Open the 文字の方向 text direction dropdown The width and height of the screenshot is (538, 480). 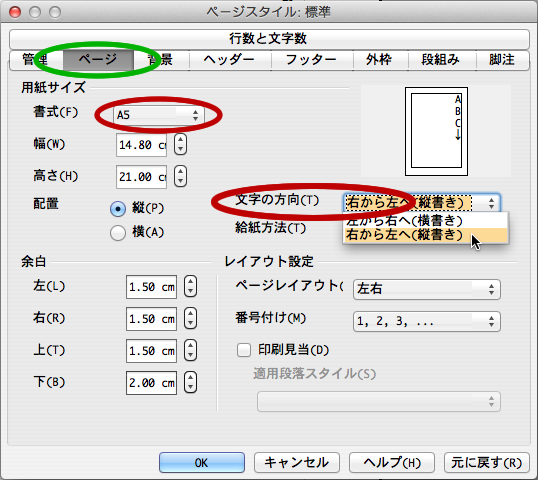[x=422, y=203]
